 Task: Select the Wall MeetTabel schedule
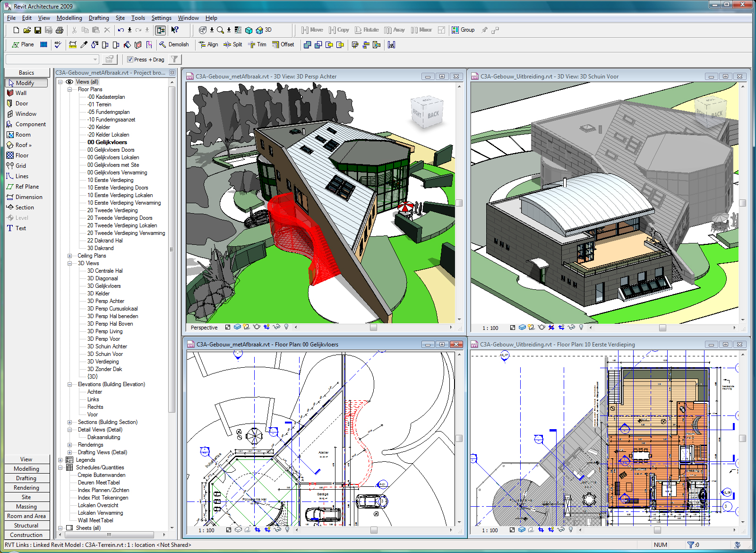(x=95, y=520)
